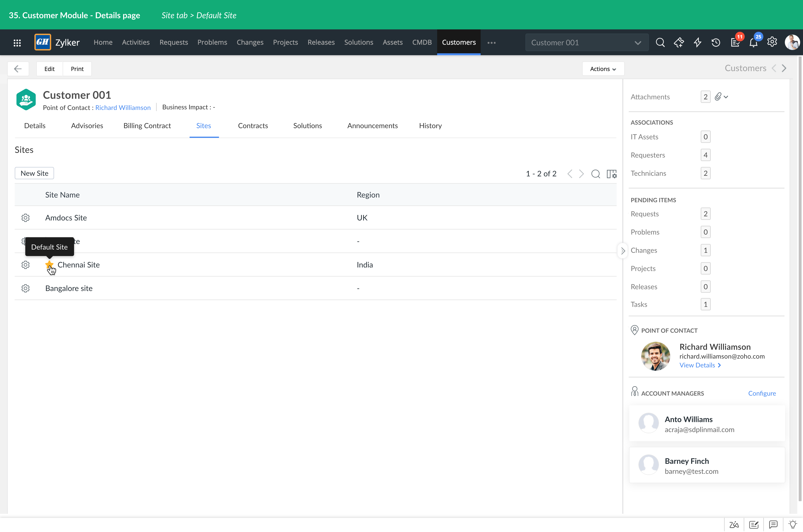The image size is (803, 532).
Task: Click the Site Name column header
Action: pos(62,195)
